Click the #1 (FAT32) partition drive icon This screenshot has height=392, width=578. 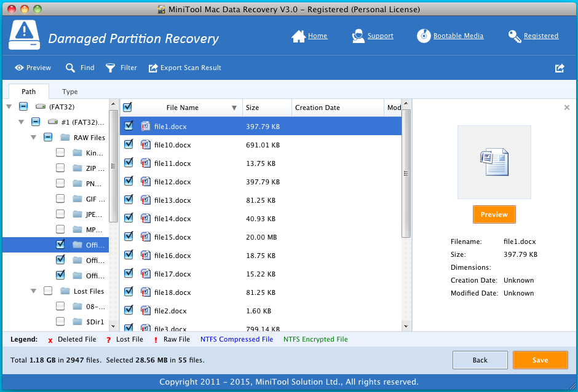click(53, 122)
